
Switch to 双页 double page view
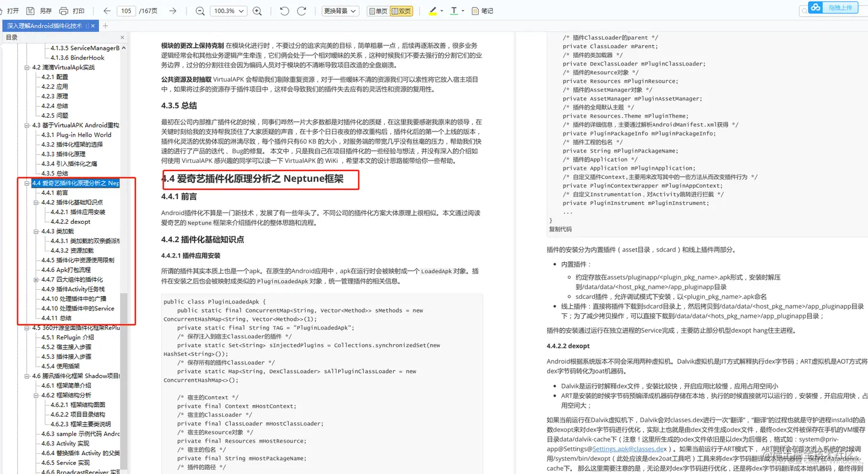point(401,11)
